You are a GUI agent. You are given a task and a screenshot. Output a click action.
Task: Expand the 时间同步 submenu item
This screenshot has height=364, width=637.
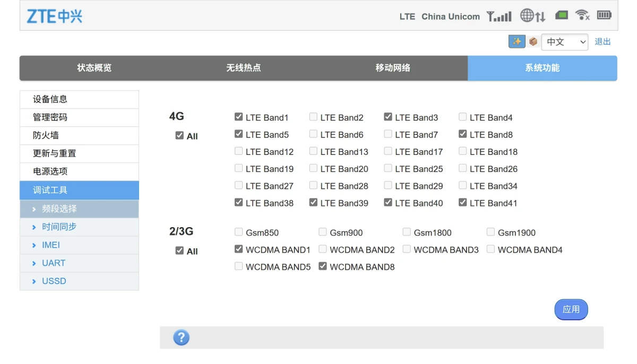[59, 227]
